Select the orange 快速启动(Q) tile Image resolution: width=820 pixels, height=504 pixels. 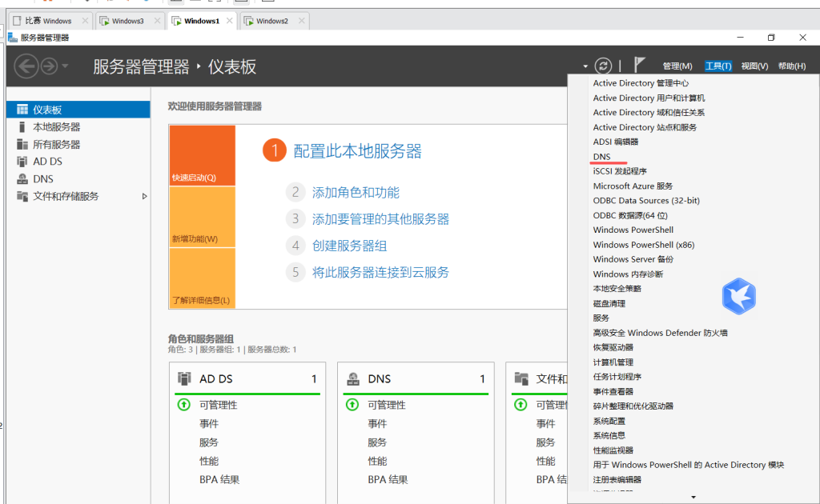(x=202, y=156)
